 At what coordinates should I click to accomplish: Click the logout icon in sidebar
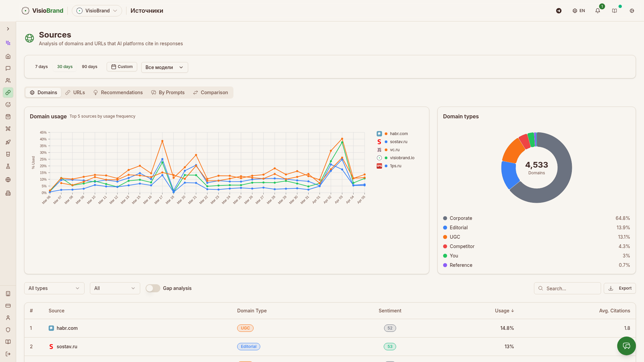tap(8, 354)
